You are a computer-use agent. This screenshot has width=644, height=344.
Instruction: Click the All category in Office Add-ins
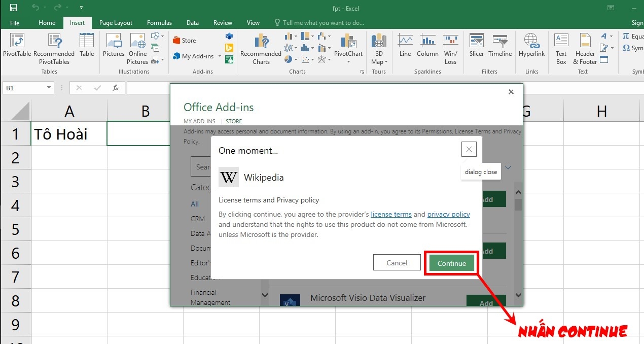coord(195,204)
